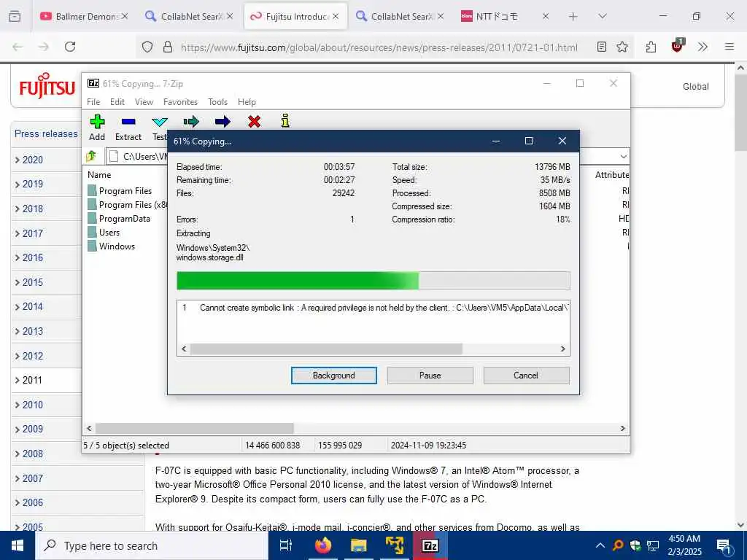This screenshot has height=560, width=747.
Task: Click the Info icon in the 7-Zip toolbar
Action: coord(285,121)
